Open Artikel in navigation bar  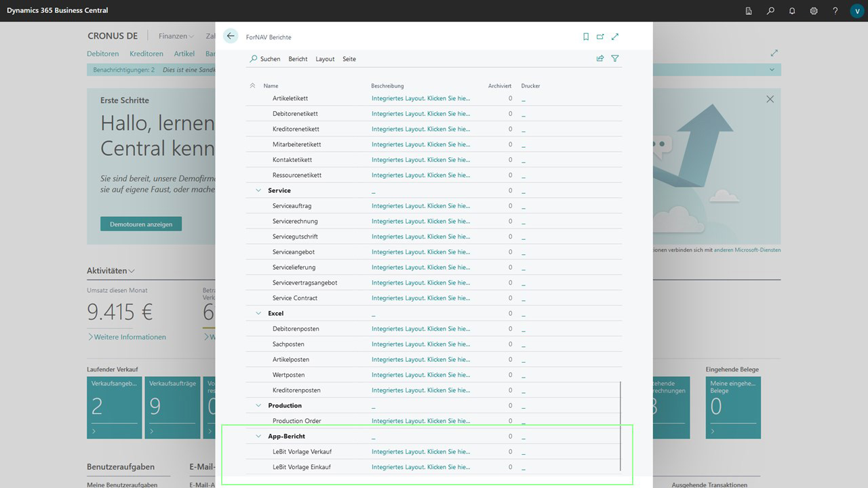pyautogui.click(x=184, y=54)
